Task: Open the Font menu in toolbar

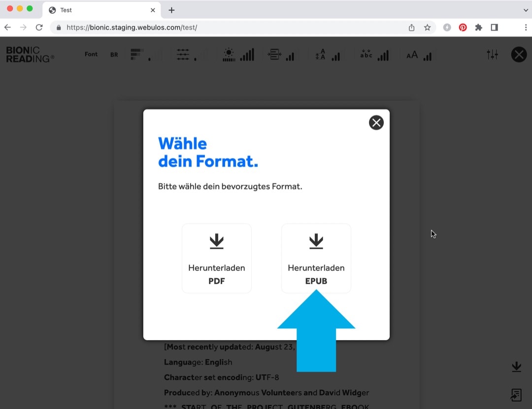Action: pyautogui.click(x=91, y=54)
